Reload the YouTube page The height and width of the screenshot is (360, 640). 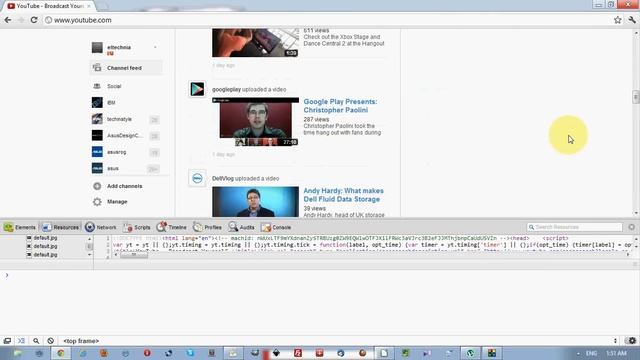coord(34,20)
